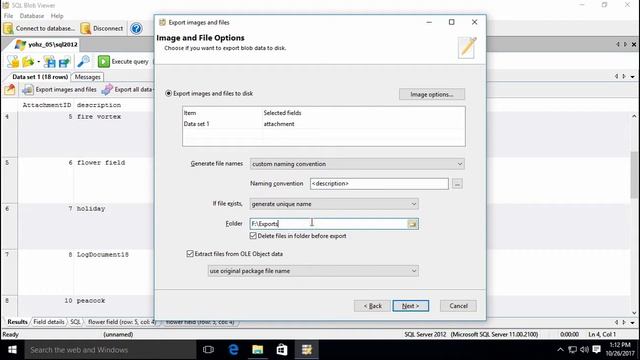Click the red arrow export icon
The height and width of the screenshot is (360, 640).
[10, 89]
